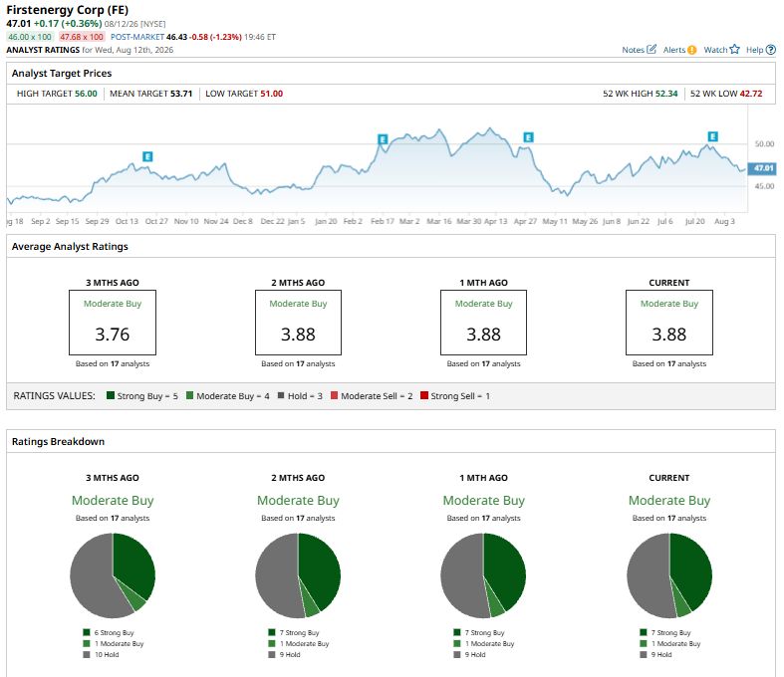Click the earnings marker near Oct 27

[147, 156]
